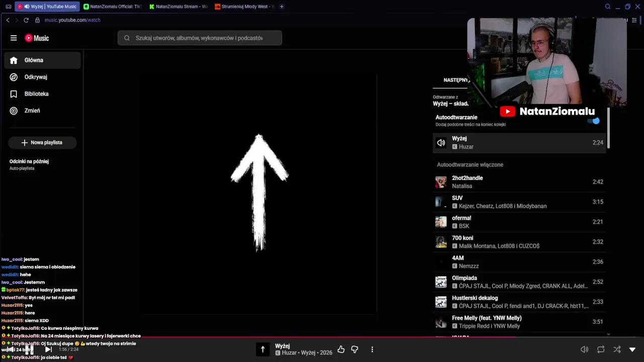This screenshot has height=362, width=644.
Task: Click the Olimpiada album thumbnail
Action: [441, 282]
